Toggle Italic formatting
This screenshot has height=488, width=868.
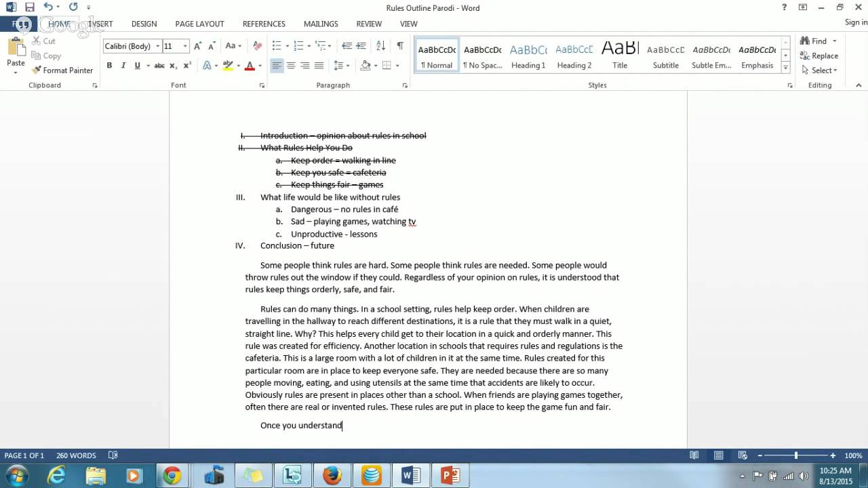pyautogui.click(x=123, y=66)
